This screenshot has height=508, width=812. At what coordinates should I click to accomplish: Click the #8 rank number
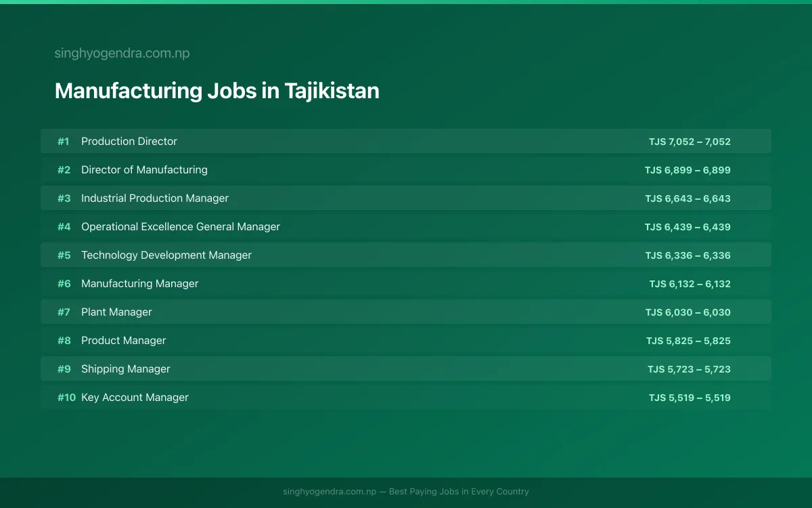(64, 341)
